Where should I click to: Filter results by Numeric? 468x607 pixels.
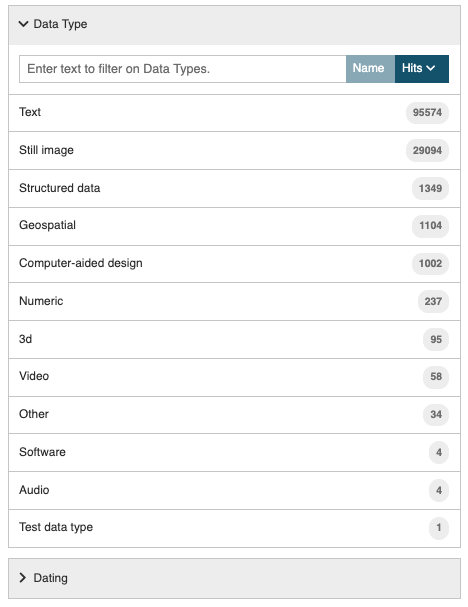[x=234, y=301]
